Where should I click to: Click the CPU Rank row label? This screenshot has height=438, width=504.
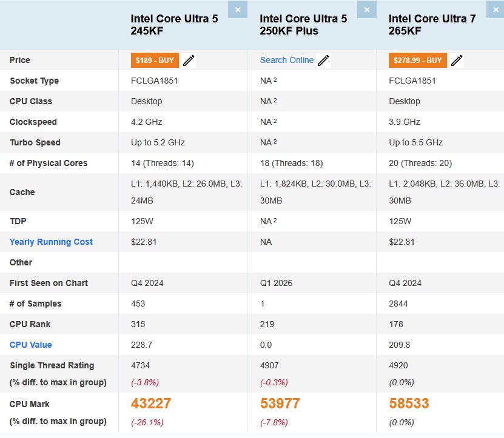point(29,324)
